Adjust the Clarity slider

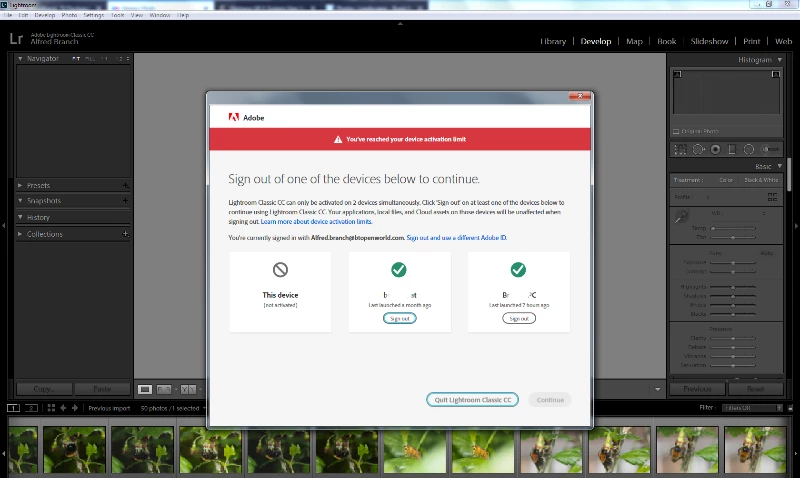(733, 338)
